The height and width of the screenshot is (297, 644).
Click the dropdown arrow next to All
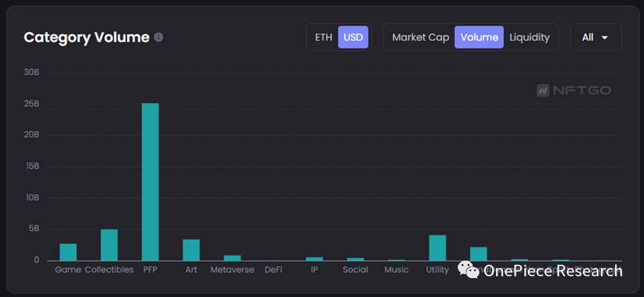point(604,38)
